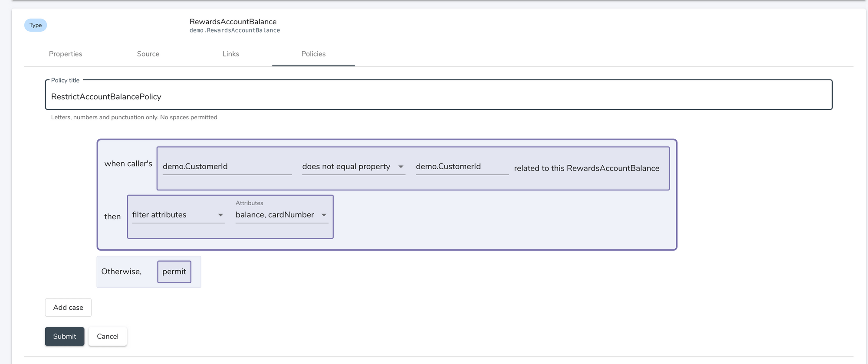The width and height of the screenshot is (868, 364).
Task: Click the arrow beside 'does not equal property'
Action: (401, 167)
